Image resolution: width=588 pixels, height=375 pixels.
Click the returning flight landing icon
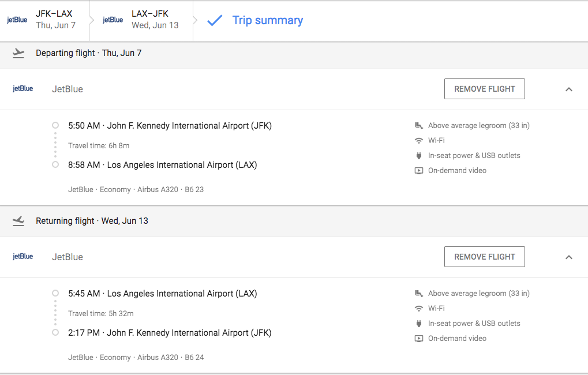pos(18,221)
